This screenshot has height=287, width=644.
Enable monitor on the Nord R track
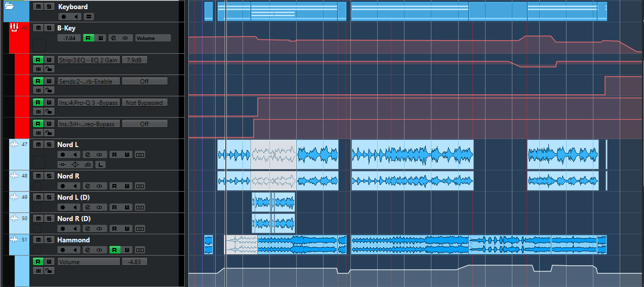(75, 186)
